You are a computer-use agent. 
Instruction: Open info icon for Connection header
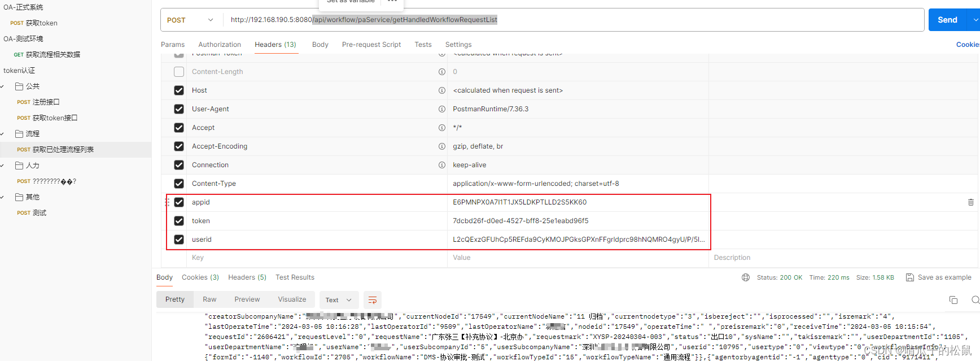(442, 165)
